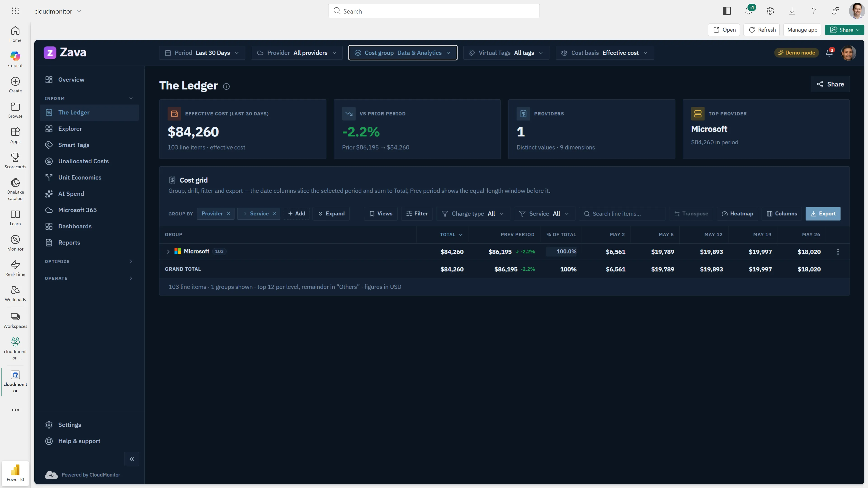Open Microsoft 365 page
Screen dimensions: 868x488
89,210
